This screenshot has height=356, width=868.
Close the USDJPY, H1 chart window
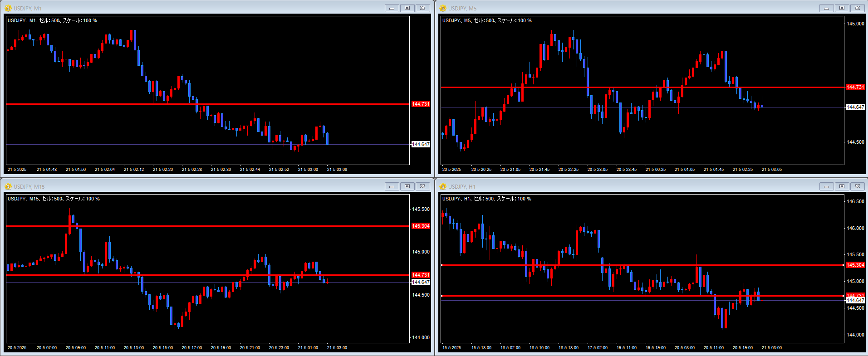point(857,186)
